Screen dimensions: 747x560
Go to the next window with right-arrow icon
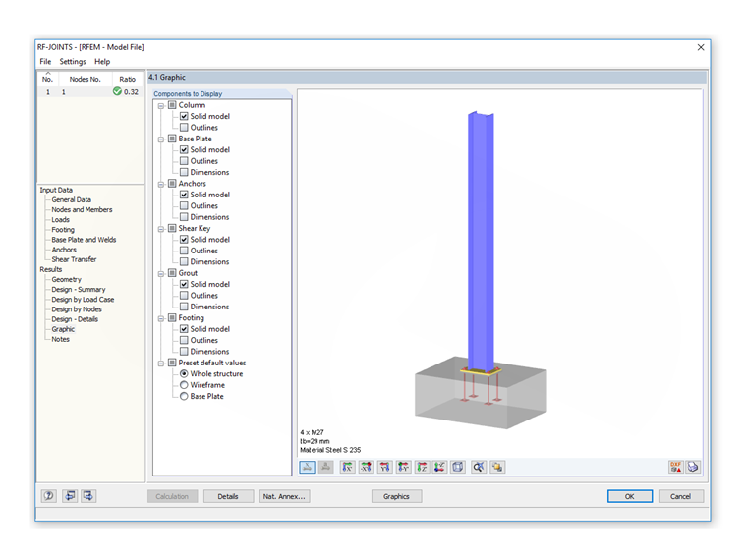(x=88, y=496)
